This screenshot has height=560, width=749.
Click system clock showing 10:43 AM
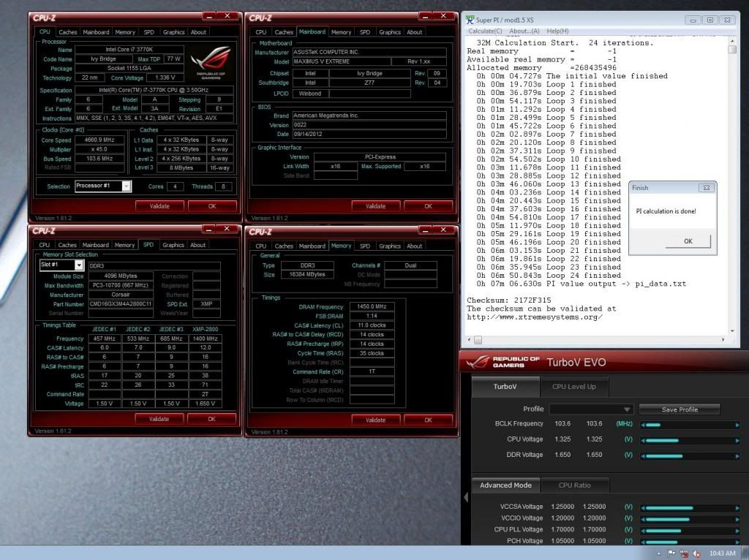722,553
